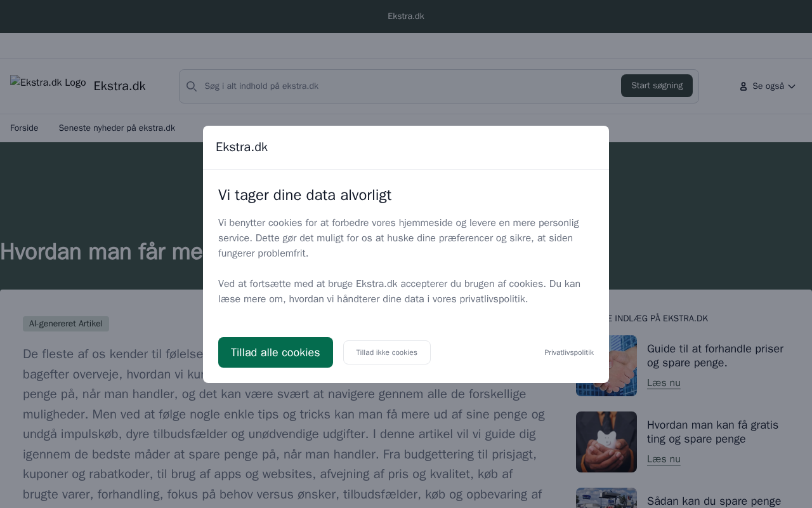This screenshot has width=812, height=508.
Task: Open Hvordan man kan få gratis ting headline
Action: point(712,432)
